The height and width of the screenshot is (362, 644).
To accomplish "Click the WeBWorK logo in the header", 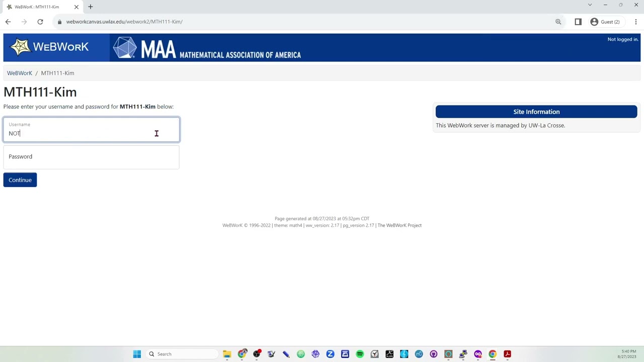I will pyautogui.click(x=49, y=47).
